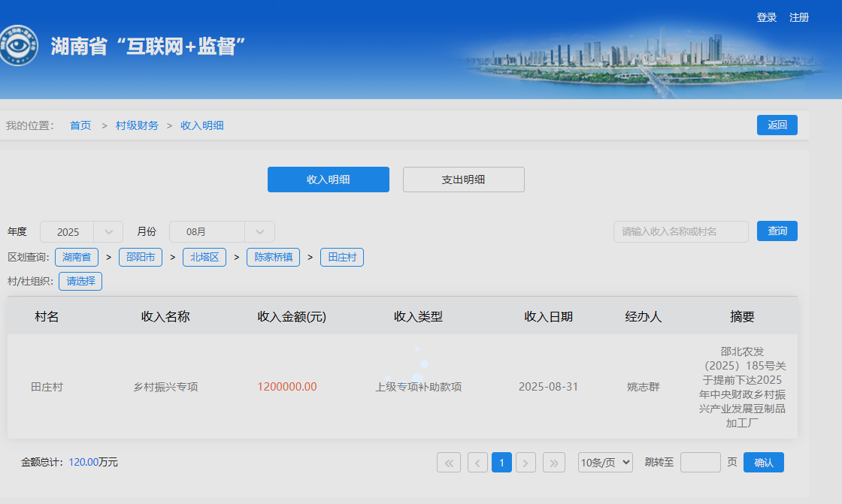Click 请选择 for 村/社组织
This screenshot has width=842, height=504.
[80, 282]
